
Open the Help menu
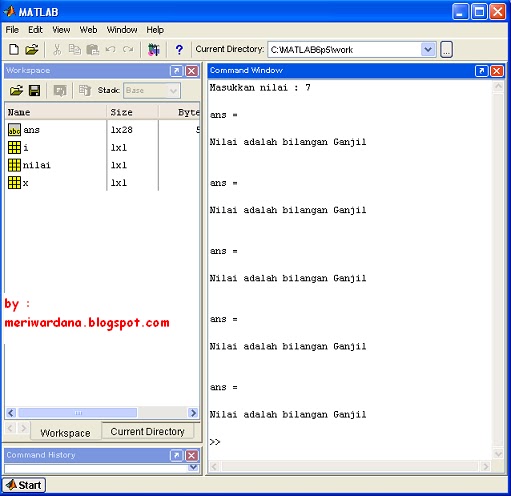click(x=155, y=30)
